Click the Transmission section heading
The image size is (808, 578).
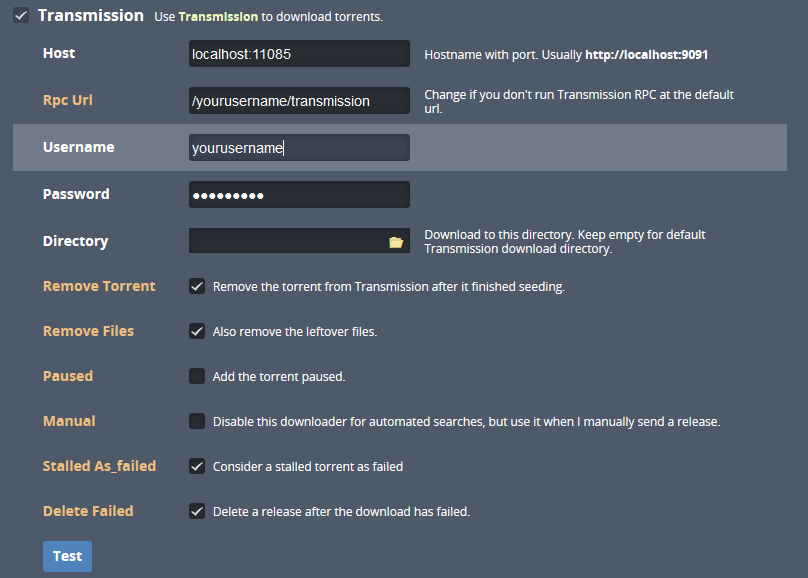(91, 15)
